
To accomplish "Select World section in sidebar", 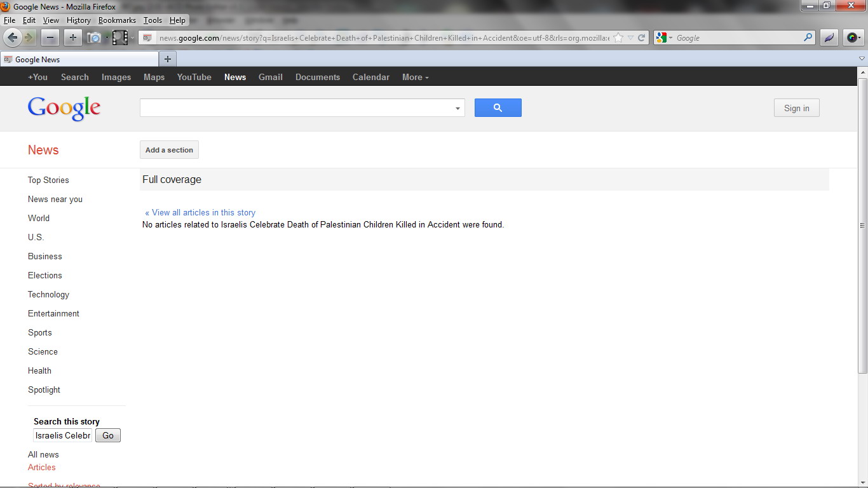I will (39, 218).
